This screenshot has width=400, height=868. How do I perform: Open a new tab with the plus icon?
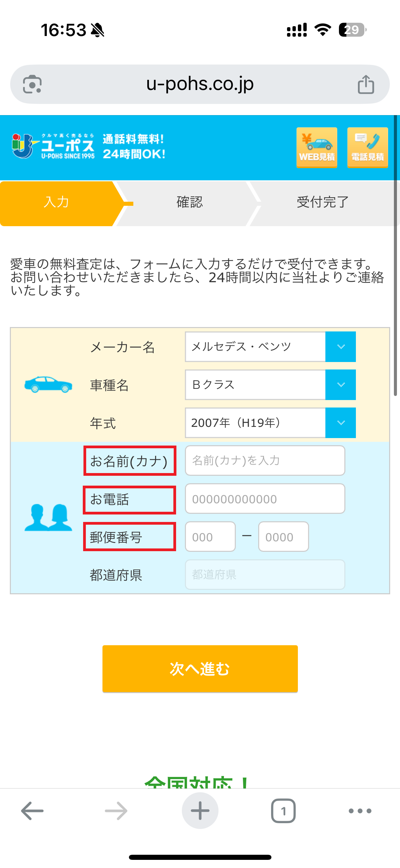point(200,811)
